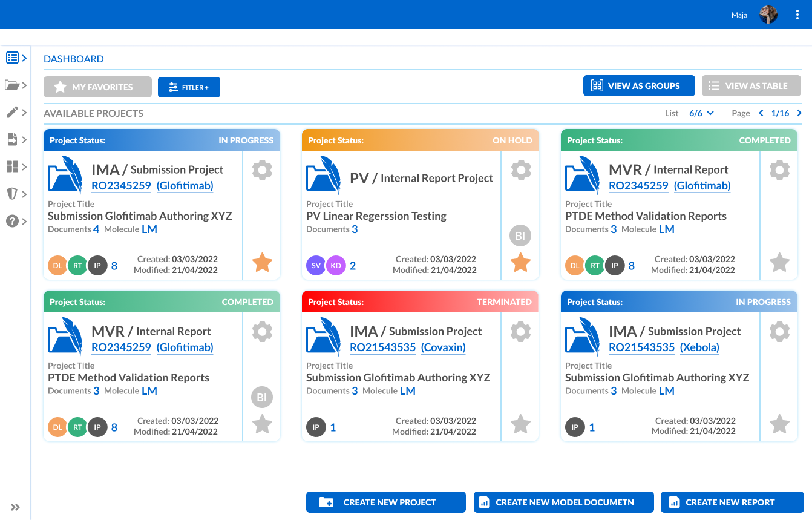Click the CREATE NEW PROJECT button
The width and height of the screenshot is (812, 520).
(x=385, y=502)
